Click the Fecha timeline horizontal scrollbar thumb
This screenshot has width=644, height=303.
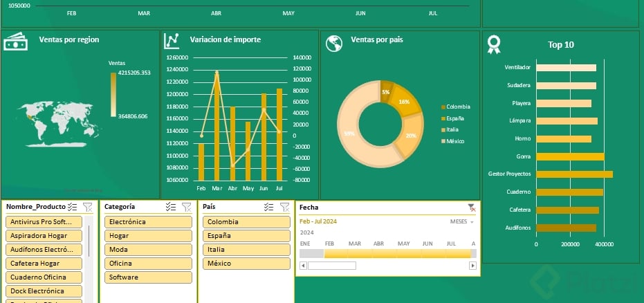pyautogui.click(x=332, y=266)
